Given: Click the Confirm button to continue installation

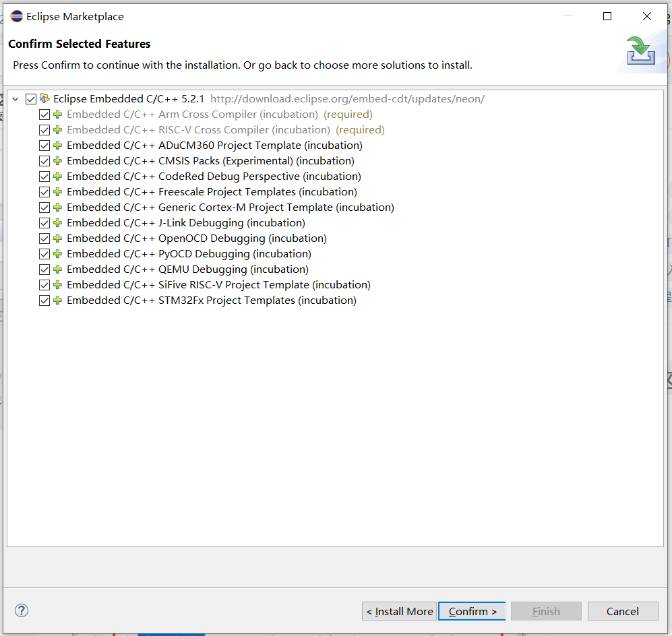Looking at the screenshot, I should coord(472,611).
